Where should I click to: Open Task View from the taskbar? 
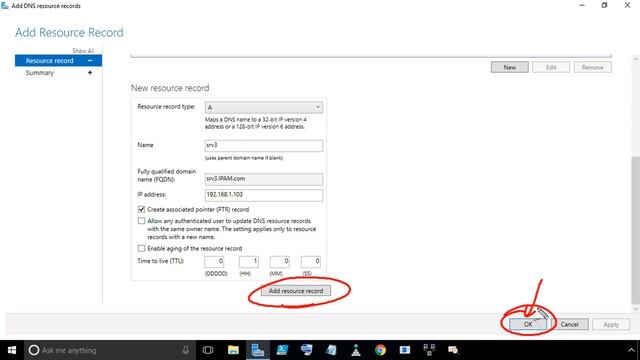(208, 350)
